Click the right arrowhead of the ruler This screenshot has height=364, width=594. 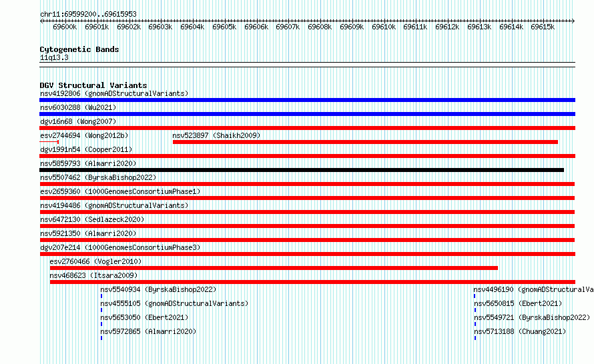(573, 21)
